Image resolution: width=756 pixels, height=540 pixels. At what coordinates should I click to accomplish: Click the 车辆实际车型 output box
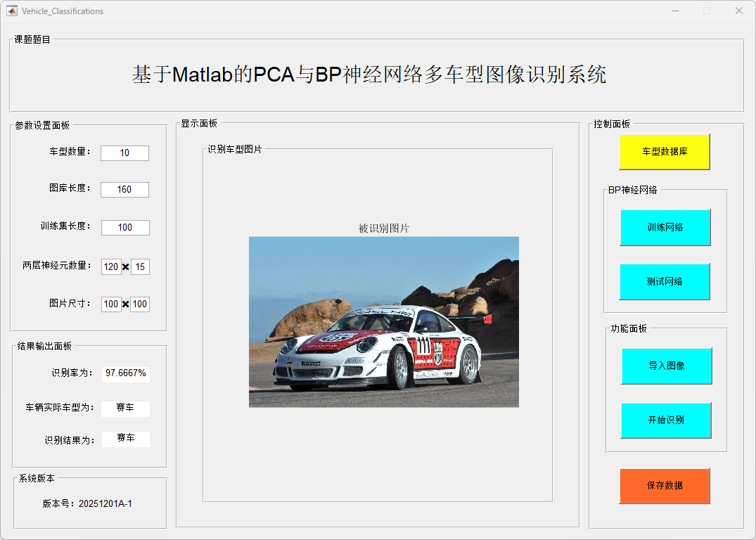click(125, 409)
